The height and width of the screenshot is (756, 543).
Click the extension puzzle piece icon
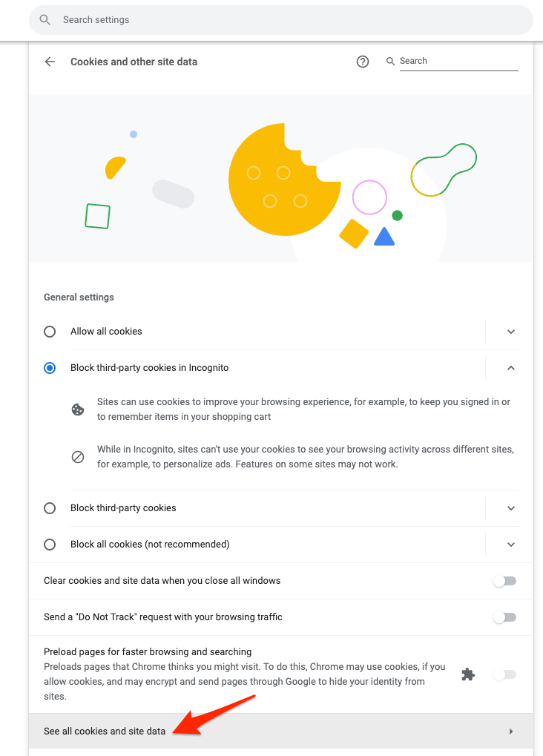pyautogui.click(x=468, y=674)
